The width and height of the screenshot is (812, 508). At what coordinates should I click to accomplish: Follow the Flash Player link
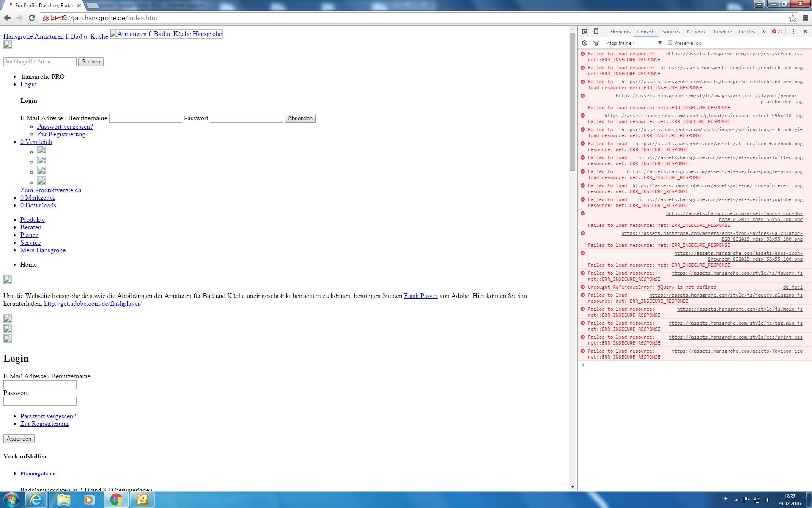(x=420, y=296)
